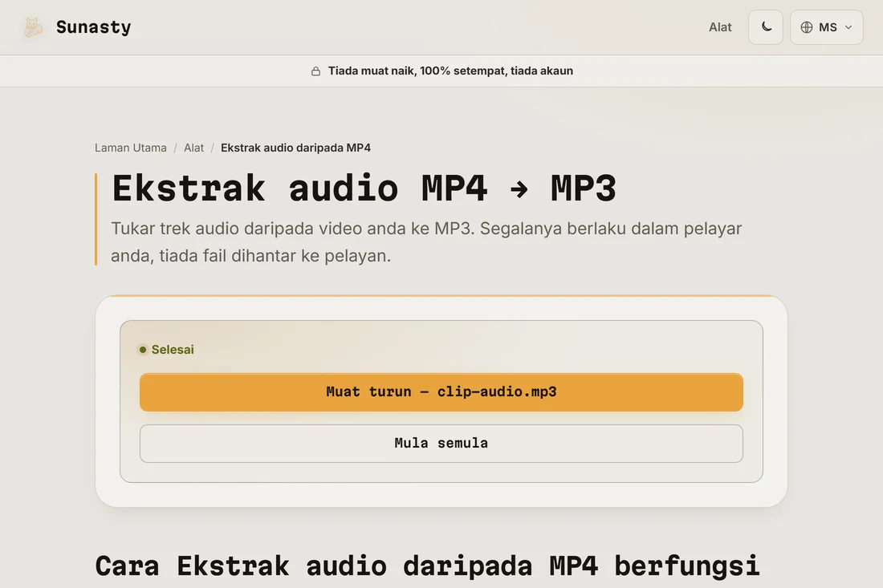
Task: Click the Sunasty cat logo icon
Action: [x=33, y=27]
